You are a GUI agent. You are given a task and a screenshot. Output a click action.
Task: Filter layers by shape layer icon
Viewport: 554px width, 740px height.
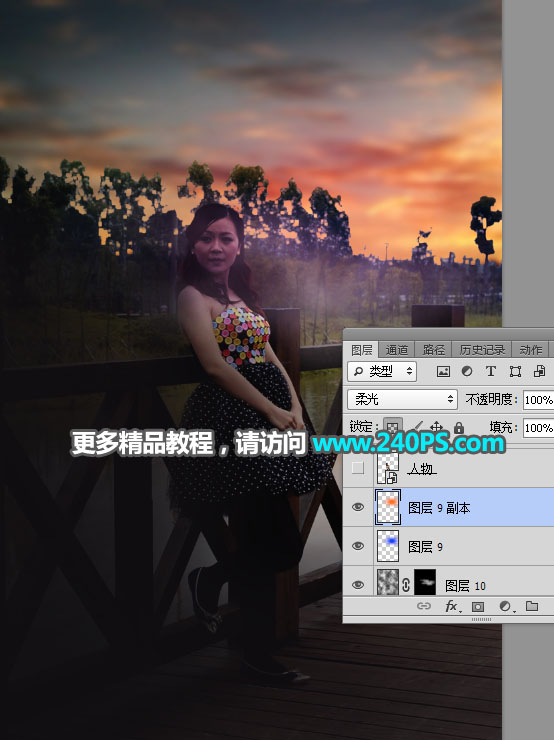click(x=515, y=371)
